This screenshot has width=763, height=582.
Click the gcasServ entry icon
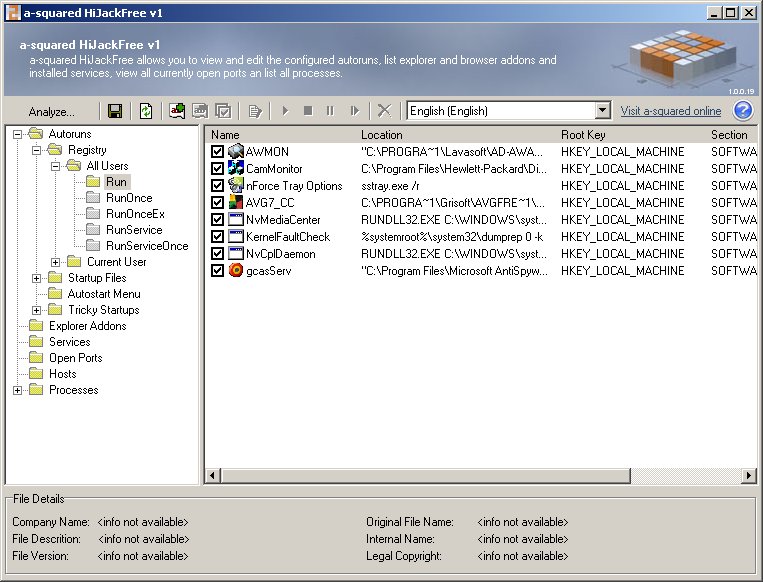(x=236, y=271)
